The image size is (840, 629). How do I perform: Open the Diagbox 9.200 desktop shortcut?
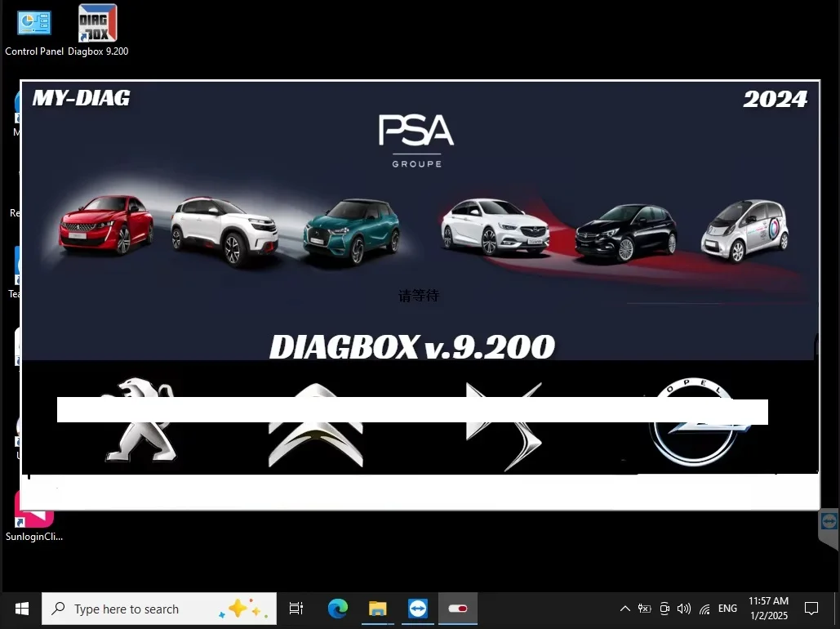pyautogui.click(x=98, y=30)
